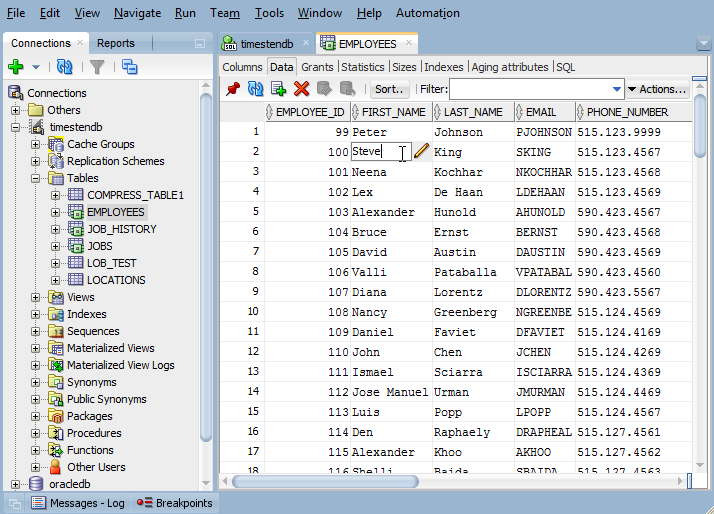Open the Messages - Log panel

coord(78,503)
